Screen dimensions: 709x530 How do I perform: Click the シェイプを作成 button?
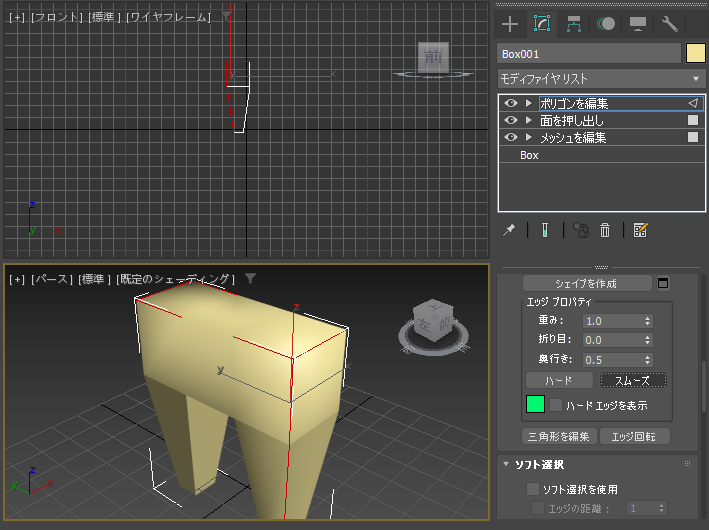click(587, 284)
